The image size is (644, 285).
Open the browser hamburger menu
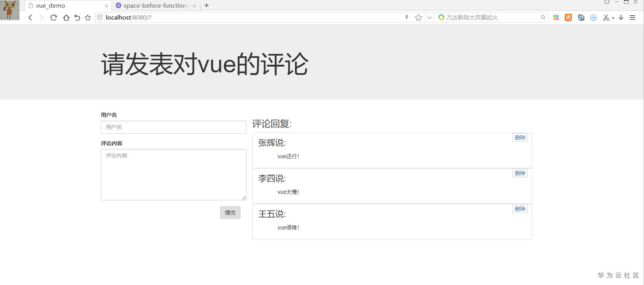pos(632,18)
